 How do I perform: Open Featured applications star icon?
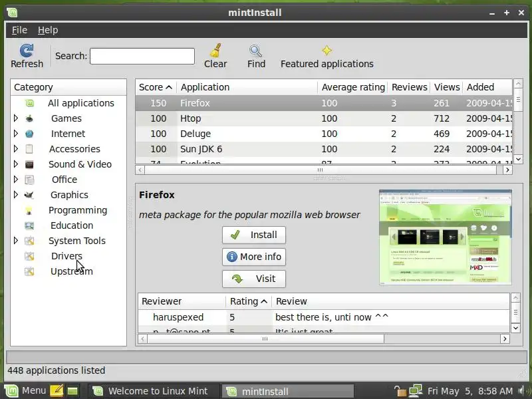[327, 51]
